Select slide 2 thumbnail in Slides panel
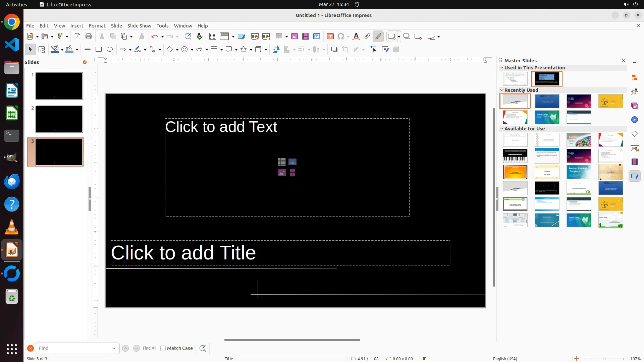Screen dimensions: 644x362 pyautogui.click(x=59, y=119)
